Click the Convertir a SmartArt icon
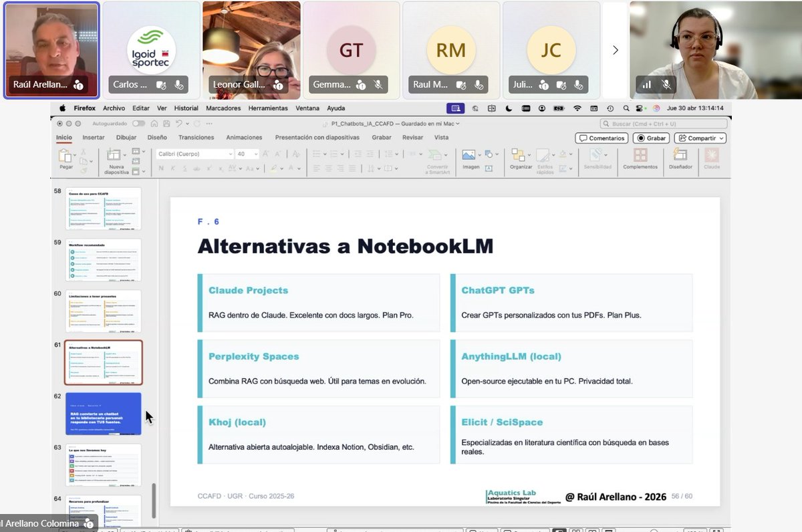802x532 pixels. coord(434,155)
